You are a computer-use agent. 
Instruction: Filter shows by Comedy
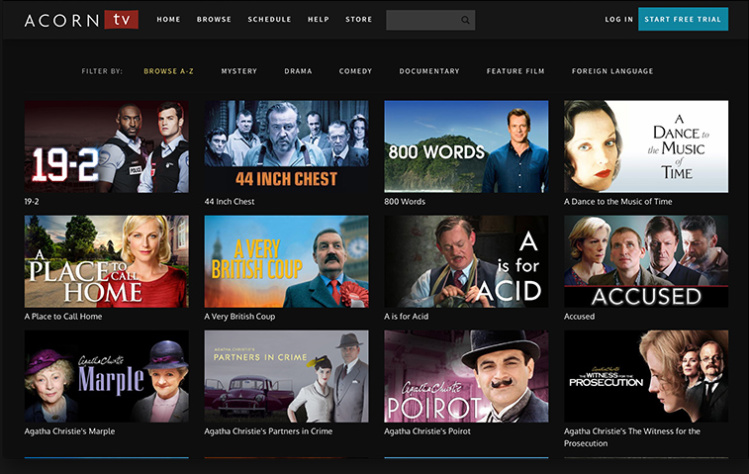(x=355, y=71)
